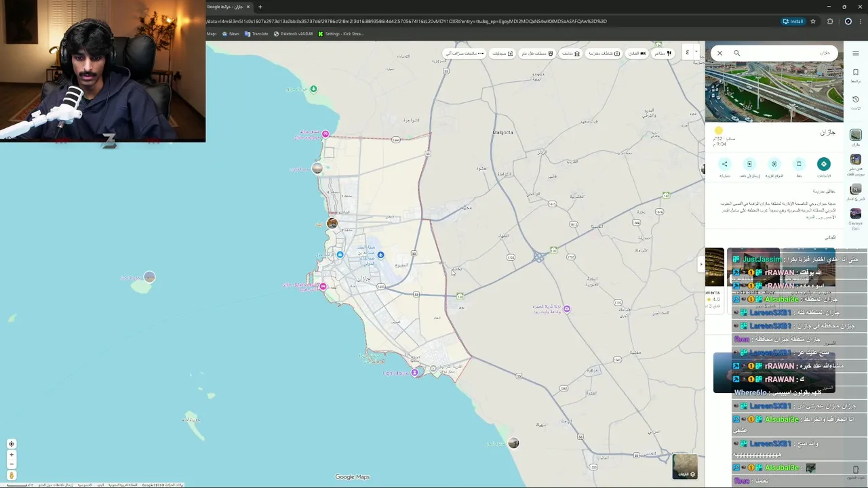Open the Google Maps hamburger menu

coord(856,53)
